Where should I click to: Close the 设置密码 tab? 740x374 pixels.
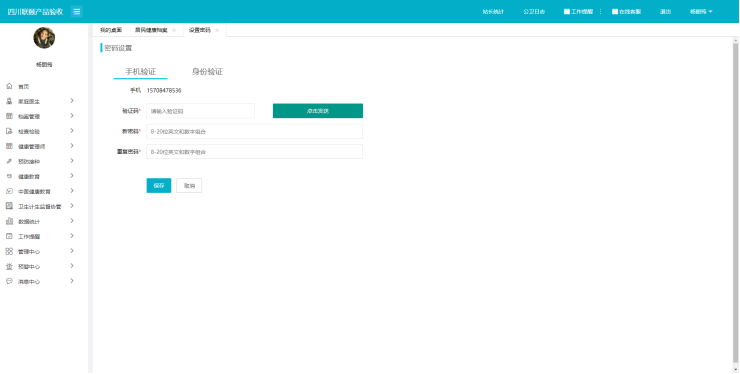point(217,30)
